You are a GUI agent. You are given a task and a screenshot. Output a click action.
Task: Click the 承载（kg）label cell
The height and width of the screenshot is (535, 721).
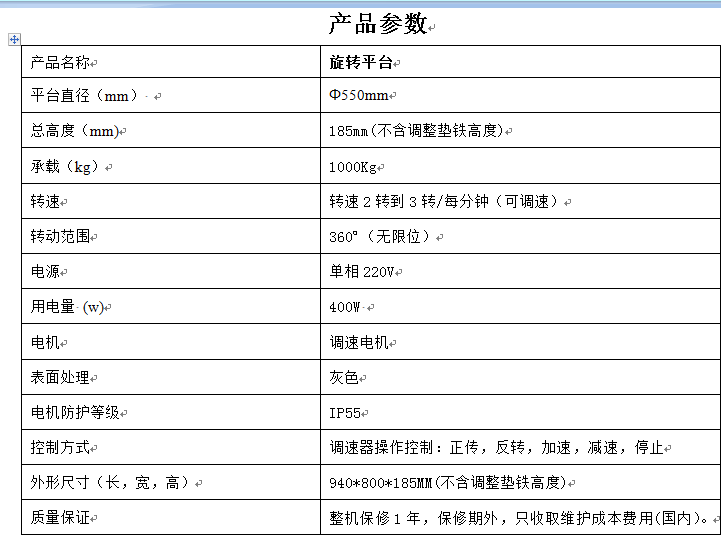(x=65, y=167)
